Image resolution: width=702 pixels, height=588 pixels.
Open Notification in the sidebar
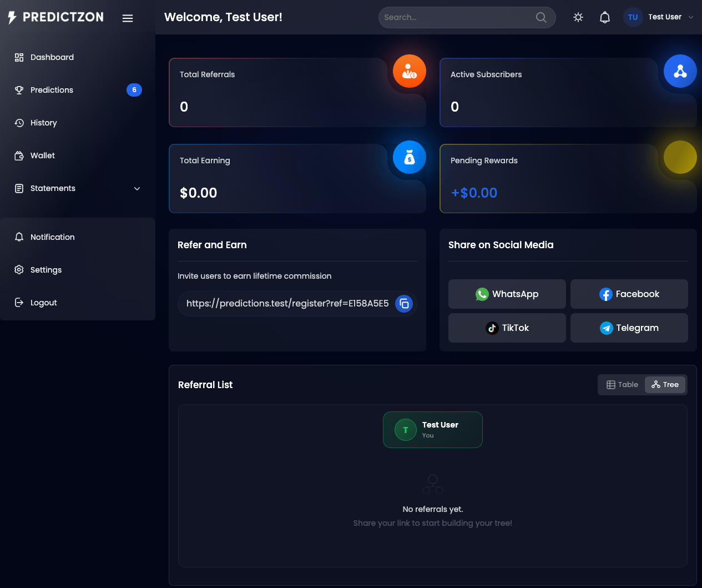78,237
